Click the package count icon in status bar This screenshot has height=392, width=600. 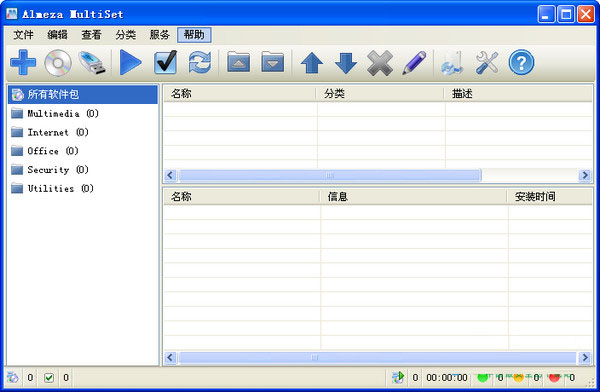coord(13,377)
